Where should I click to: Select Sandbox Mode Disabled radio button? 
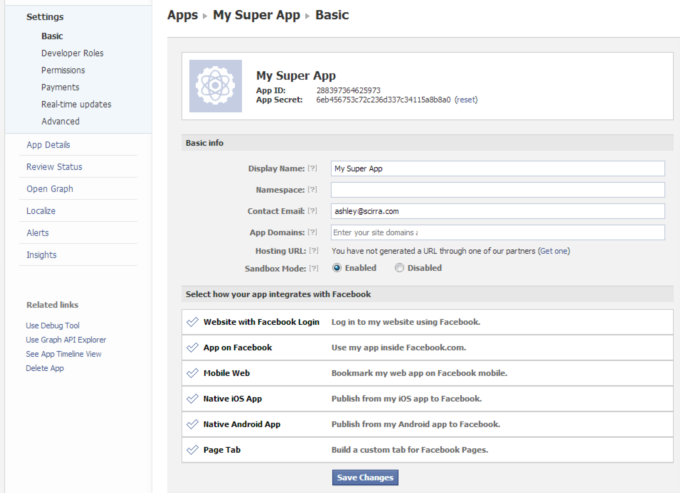click(x=399, y=268)
